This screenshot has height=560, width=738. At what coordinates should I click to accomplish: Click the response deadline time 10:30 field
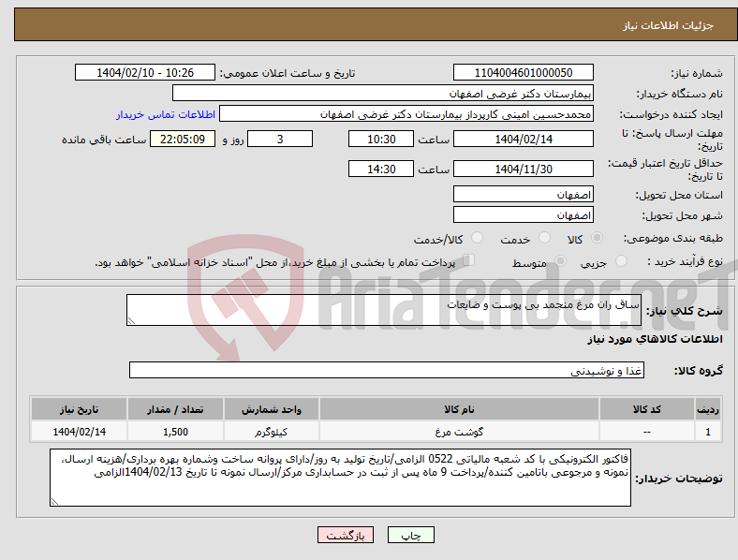pos(381,139)
